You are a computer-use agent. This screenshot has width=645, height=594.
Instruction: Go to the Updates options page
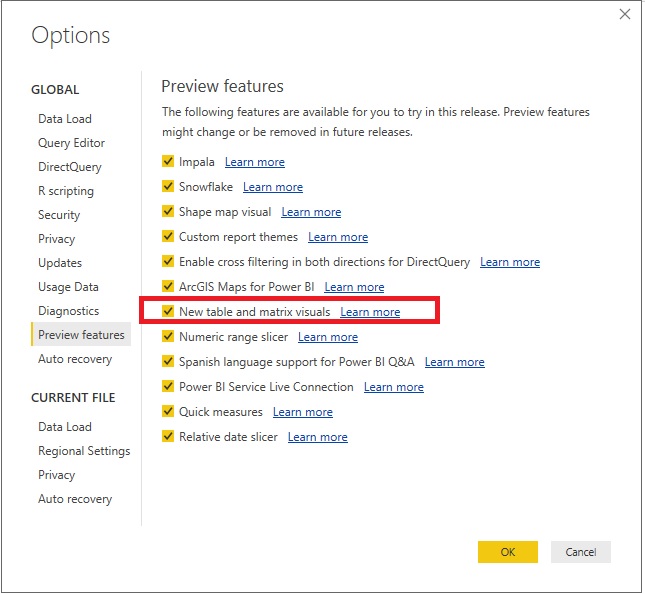(x=60, y=263)
